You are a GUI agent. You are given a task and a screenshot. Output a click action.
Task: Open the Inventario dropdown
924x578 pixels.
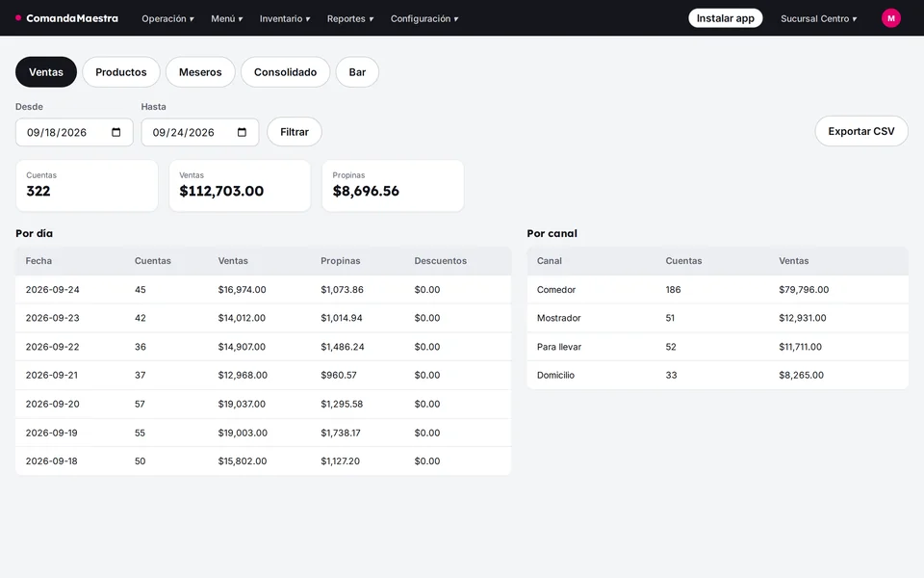(285, 19)
